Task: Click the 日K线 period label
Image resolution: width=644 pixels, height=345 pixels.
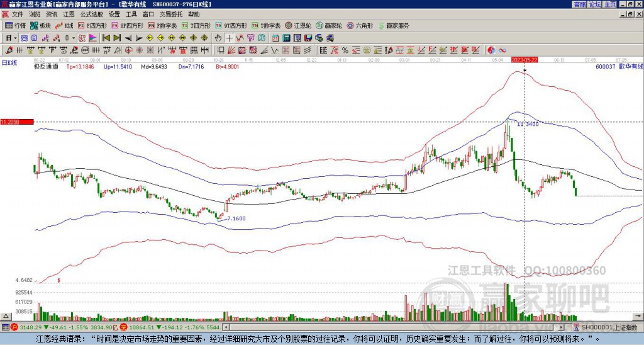Action: [x=9, y=63]
